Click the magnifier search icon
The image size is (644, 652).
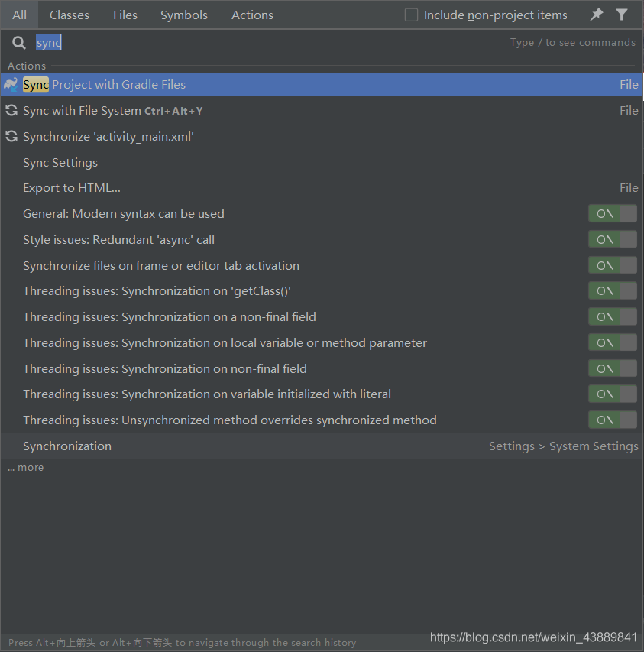pos(18,43)
